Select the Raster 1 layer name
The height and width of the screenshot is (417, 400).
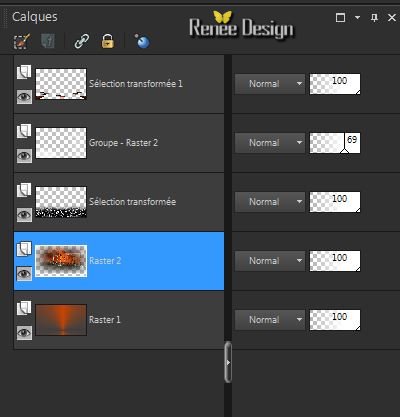tap(104, 320)
